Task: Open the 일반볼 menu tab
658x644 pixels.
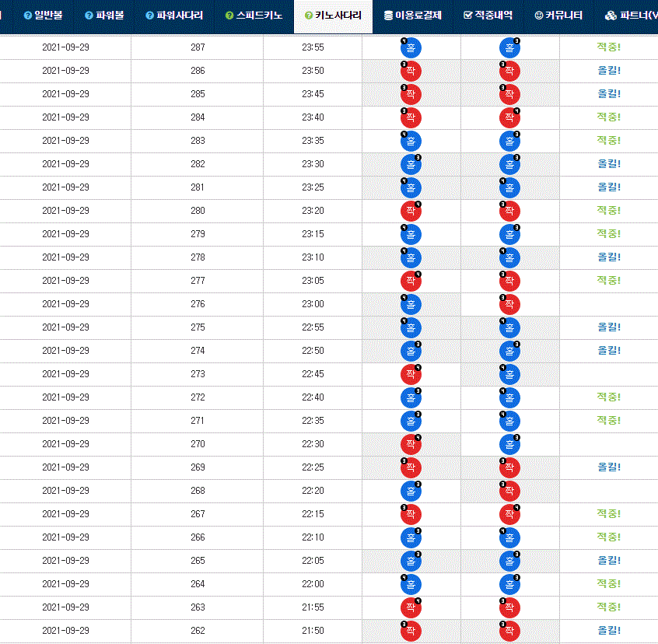Action: 44,16
